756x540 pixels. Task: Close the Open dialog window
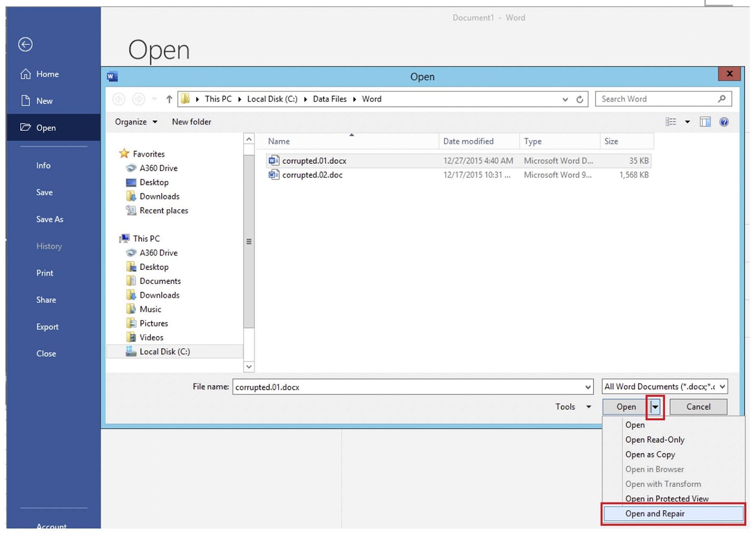[729, 74]
